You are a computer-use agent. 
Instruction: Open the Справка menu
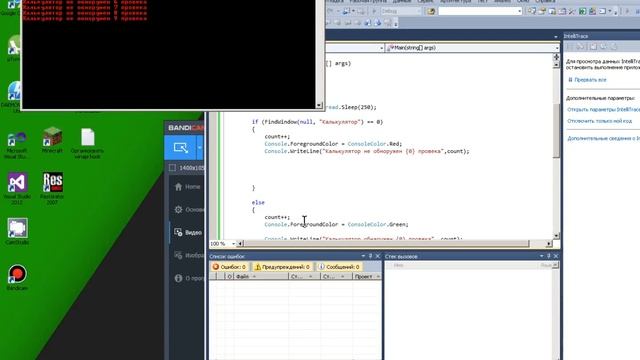pos(545,2)
